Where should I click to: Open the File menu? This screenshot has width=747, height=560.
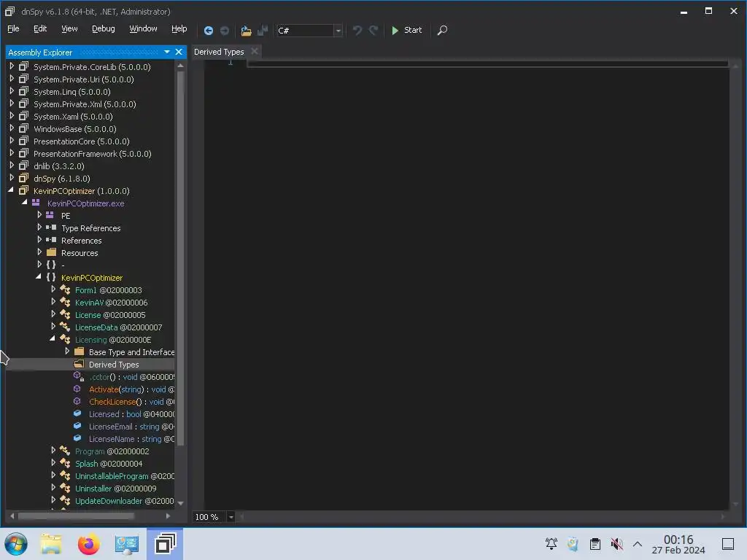13,28
